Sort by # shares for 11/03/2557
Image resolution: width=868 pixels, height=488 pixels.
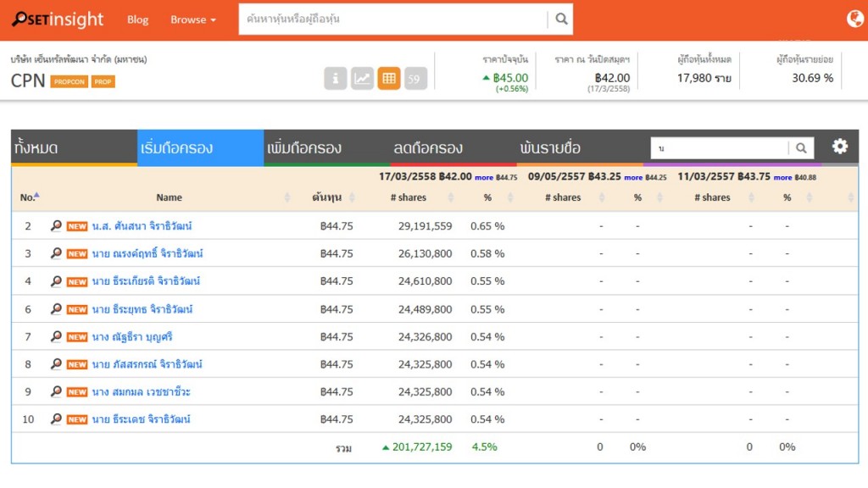tap(712, 197)
